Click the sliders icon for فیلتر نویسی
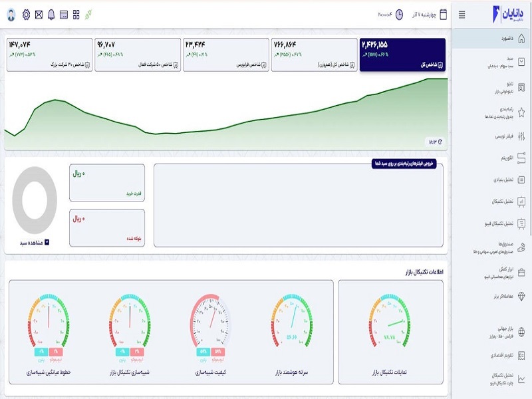Screen dimensions: 532x399 click(x=521, y=136)
